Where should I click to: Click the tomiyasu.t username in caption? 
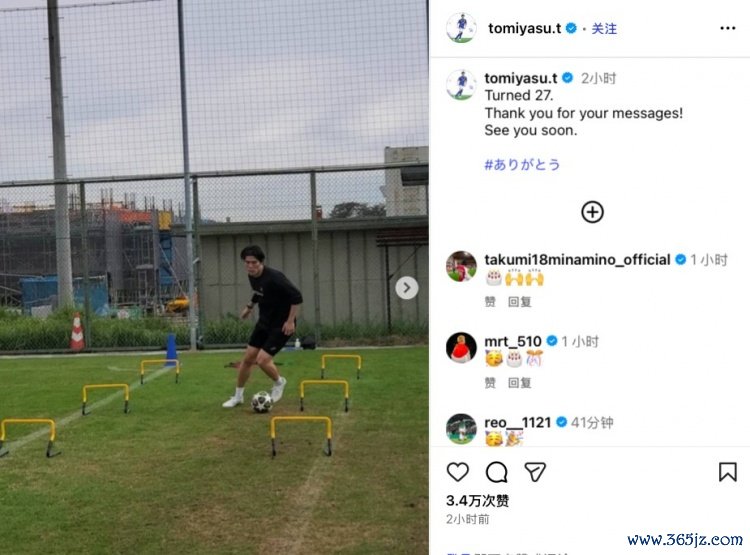(x=520, y=78)
